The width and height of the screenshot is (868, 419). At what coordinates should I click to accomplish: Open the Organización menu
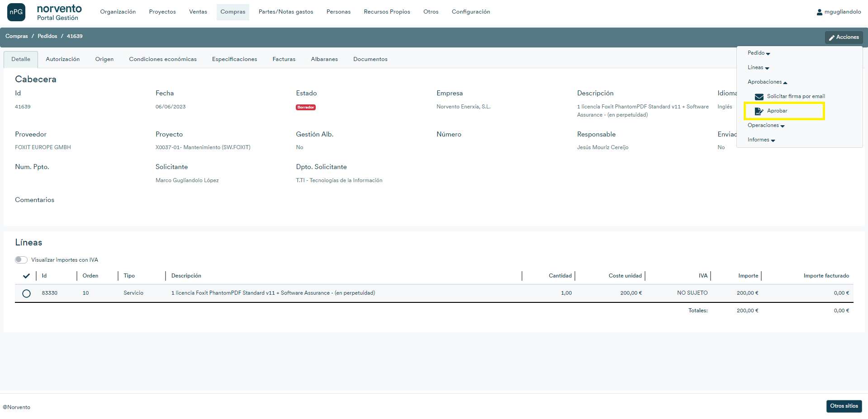(118, 12)
